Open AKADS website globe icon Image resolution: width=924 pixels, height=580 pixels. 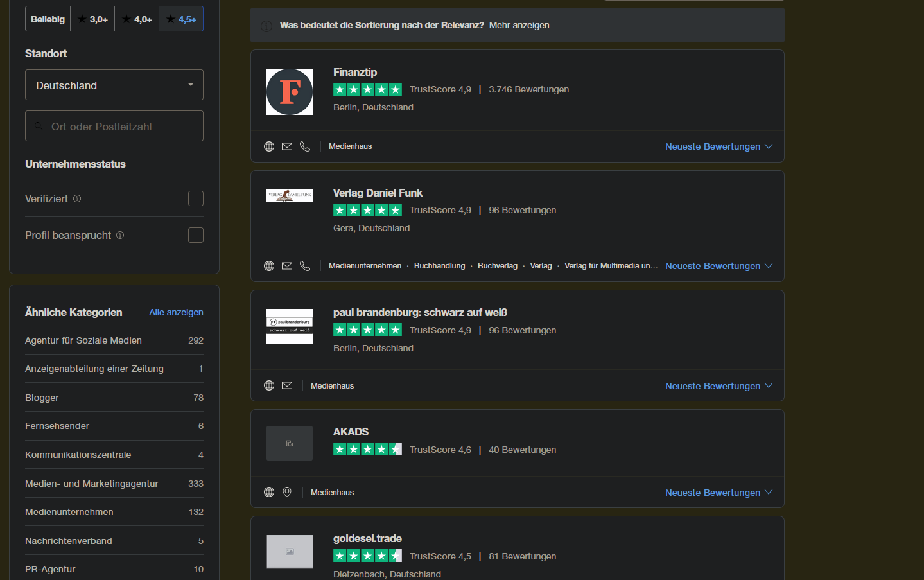(x=269, y=492)
